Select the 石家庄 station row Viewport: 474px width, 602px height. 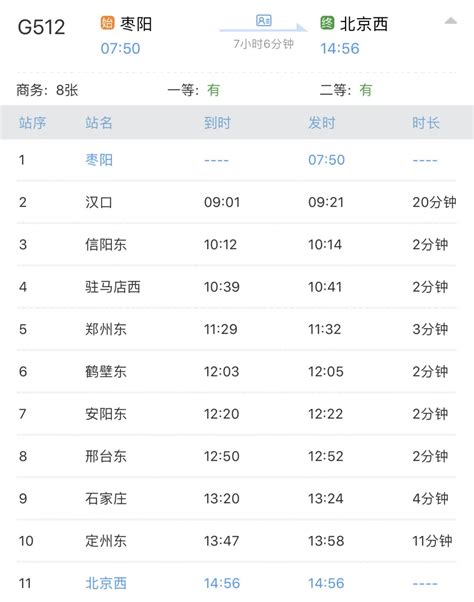point(236,498)
